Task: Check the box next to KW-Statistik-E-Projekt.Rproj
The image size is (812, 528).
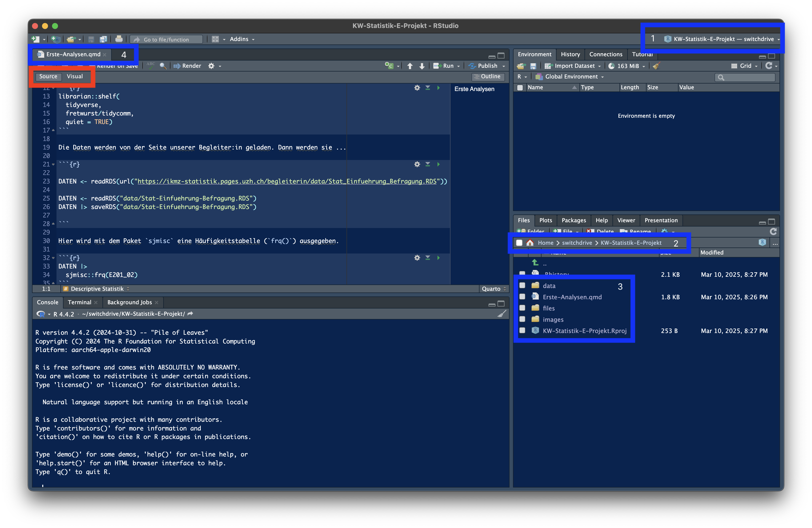Action: (522, 330)
